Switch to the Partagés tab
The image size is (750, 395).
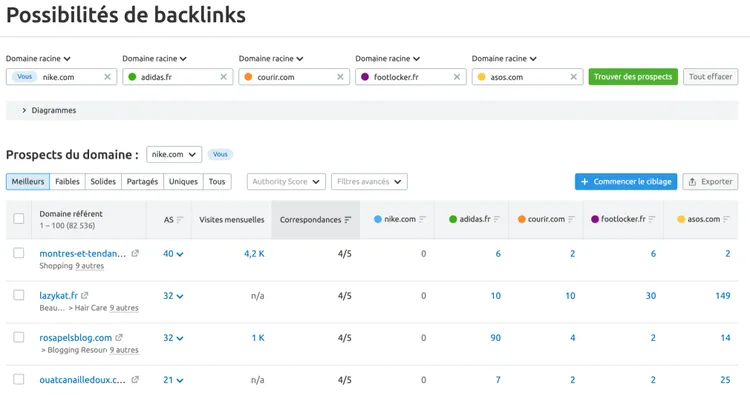click(142, 182)
